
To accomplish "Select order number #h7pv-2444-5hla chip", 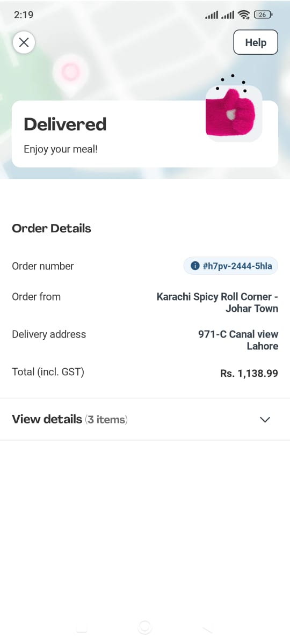I will [231, 266].
